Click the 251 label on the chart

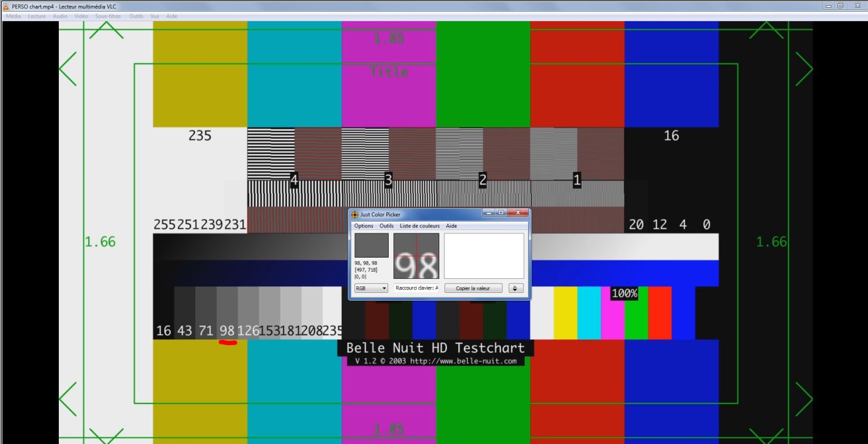(x=188, y=225)
